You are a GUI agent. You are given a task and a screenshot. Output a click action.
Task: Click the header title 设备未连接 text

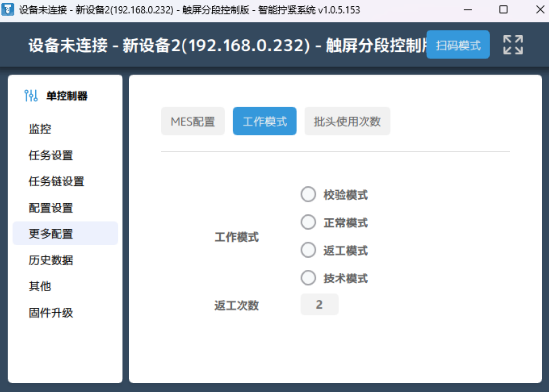tap(68, 45)
